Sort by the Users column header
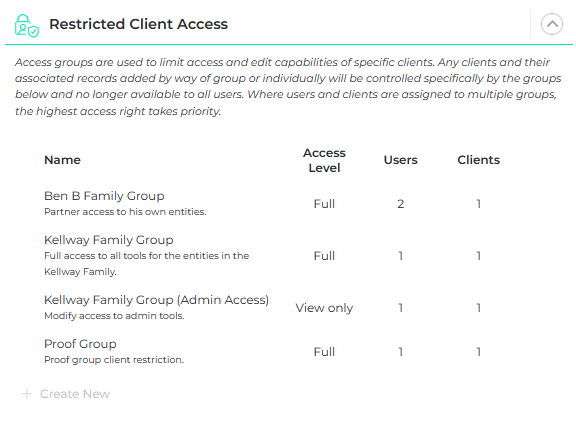Screen dimensions: 576x431 (400, 160)
